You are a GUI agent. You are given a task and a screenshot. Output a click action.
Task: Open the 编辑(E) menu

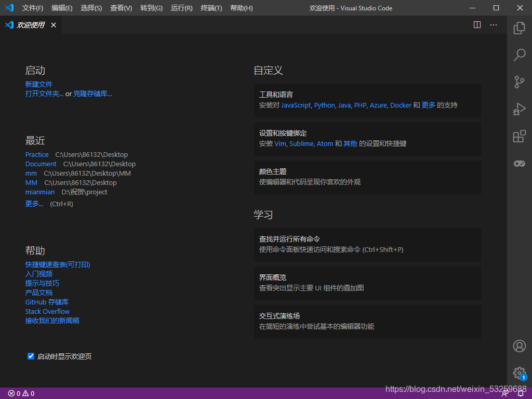tap(62, 8)
